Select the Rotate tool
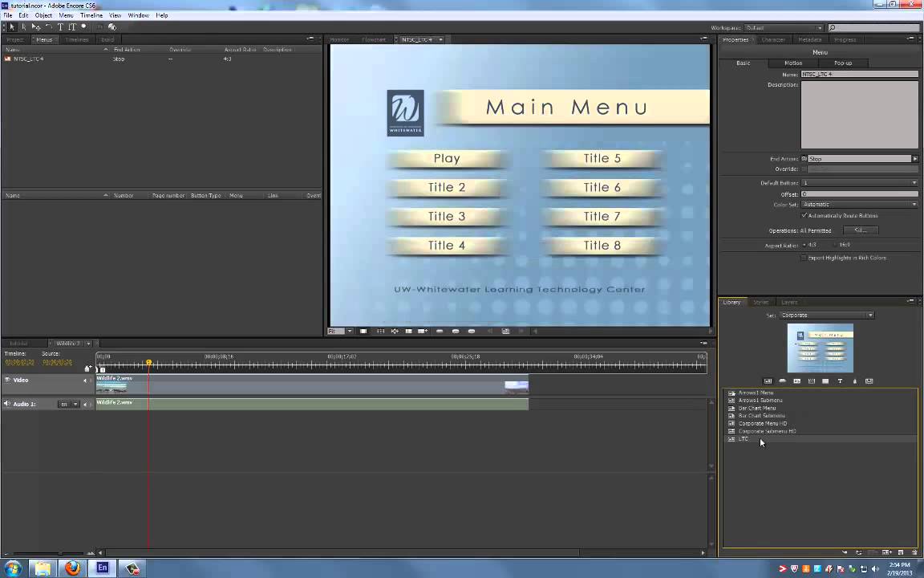 pyautogui.click(x=48, y=27)
